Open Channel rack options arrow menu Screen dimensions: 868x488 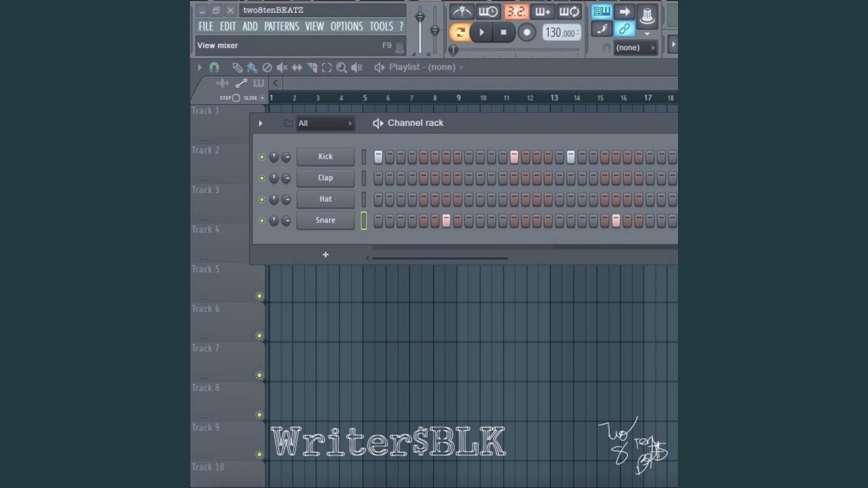pos(260,123)
